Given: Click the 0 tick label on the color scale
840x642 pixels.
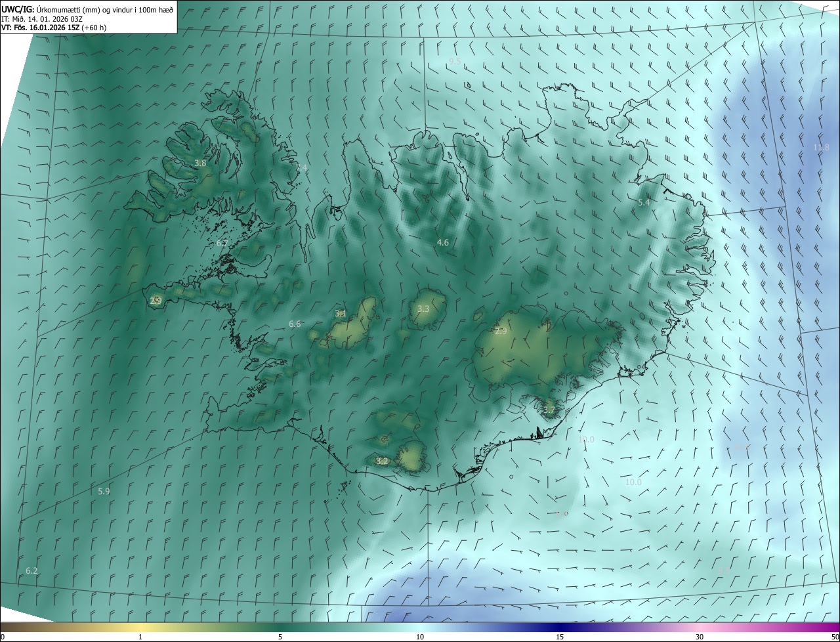Looking at the screenshot, I should (3, 637).
